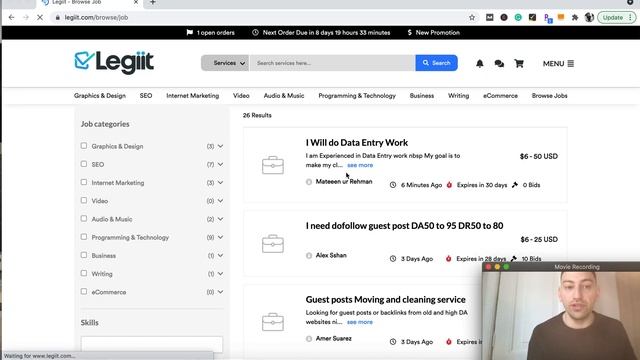Click the browser profile avatar icon

(589, 18)
